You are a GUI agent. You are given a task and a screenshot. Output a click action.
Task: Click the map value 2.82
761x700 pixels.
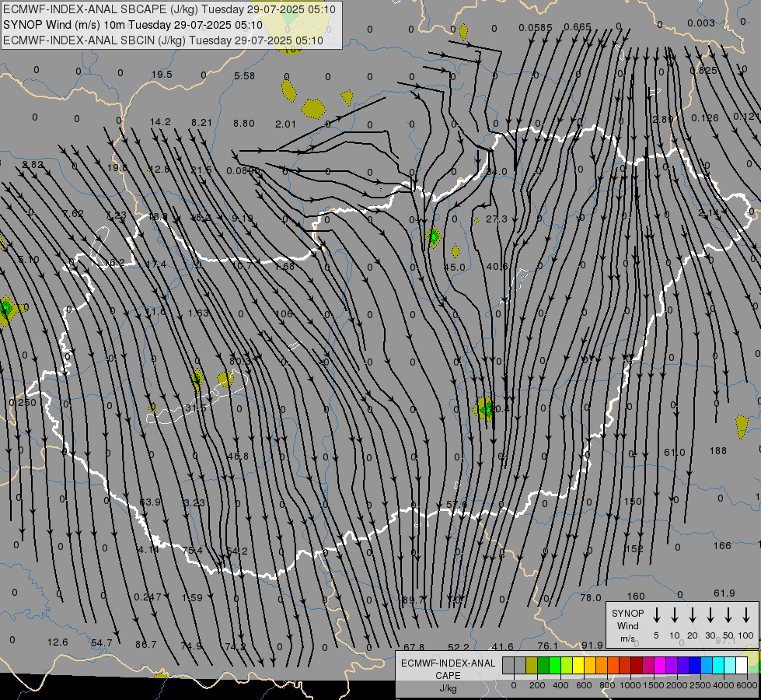(x=33, y=165)
